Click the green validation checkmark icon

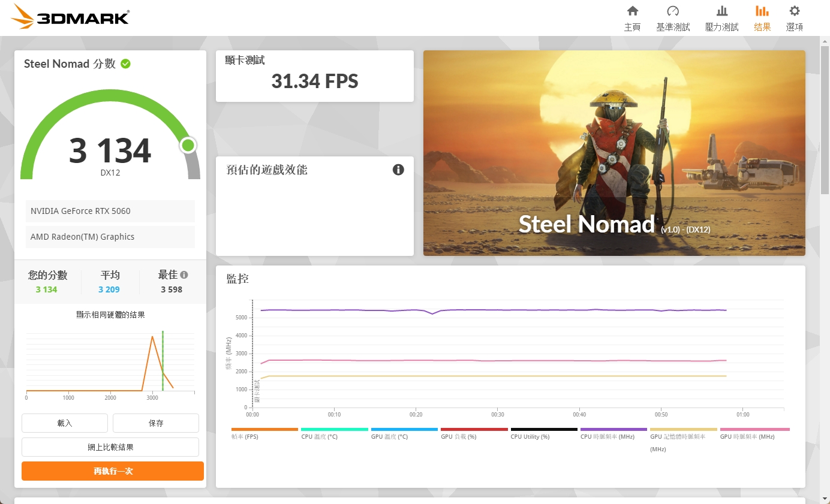click(125, 64)
